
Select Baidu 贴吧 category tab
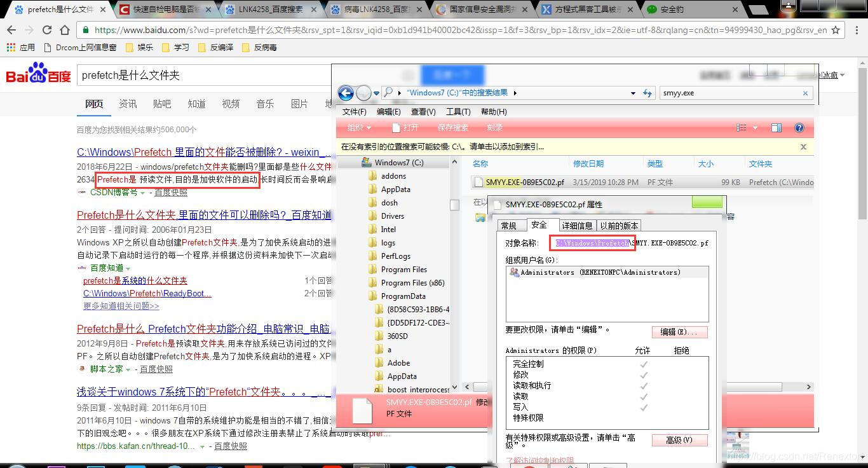tap(162, 104)
